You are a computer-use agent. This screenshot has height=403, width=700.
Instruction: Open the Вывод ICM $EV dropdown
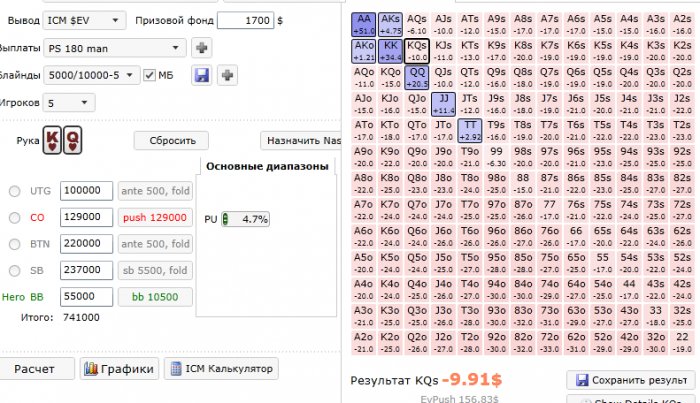pyautogui.click(x=84, y=21)
